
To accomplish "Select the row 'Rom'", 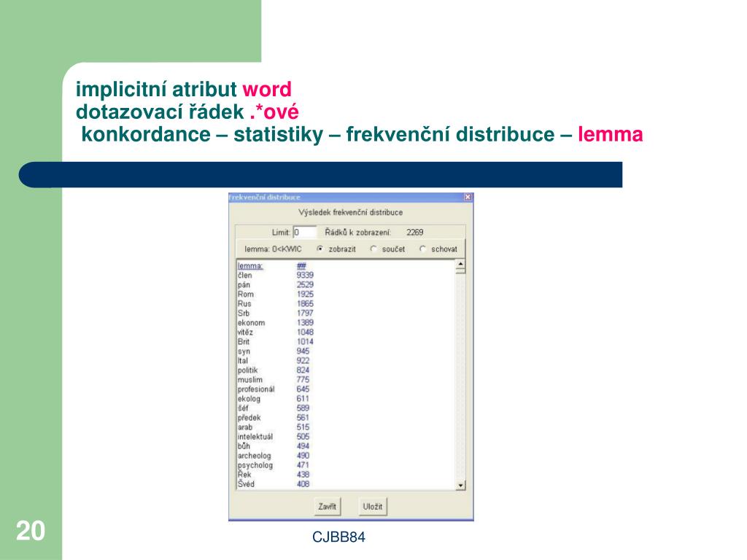I will point(275,295).
